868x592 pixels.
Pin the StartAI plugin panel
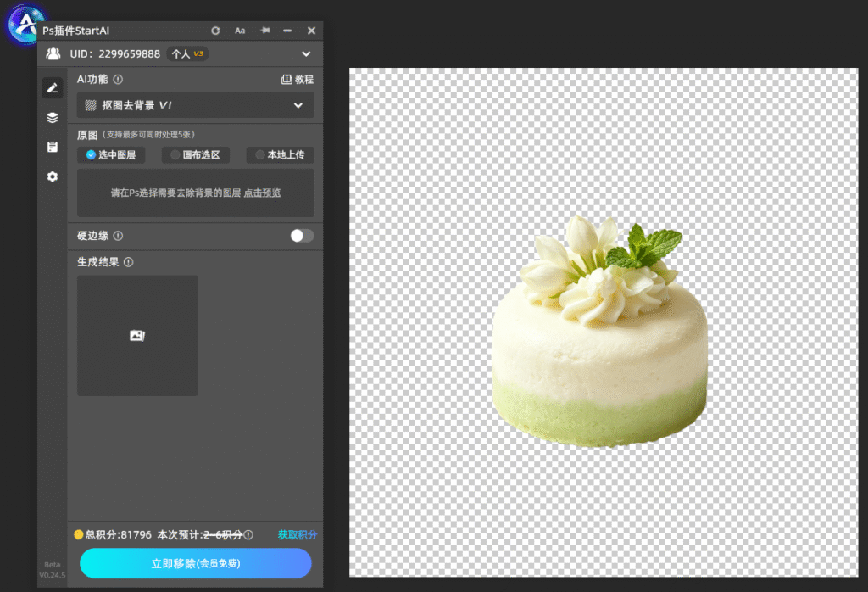pyautogui.click(x=265, y=31)
